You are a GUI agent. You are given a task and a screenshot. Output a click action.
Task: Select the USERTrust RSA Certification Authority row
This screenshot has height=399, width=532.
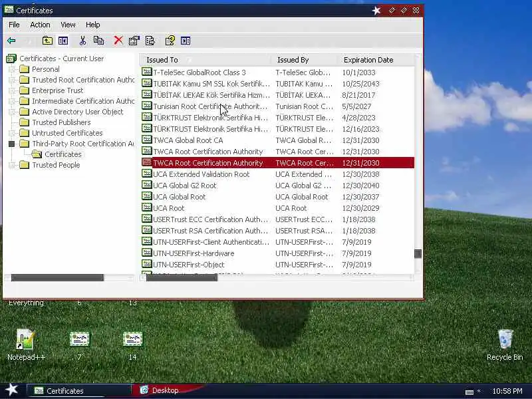[x=277, y=231]
